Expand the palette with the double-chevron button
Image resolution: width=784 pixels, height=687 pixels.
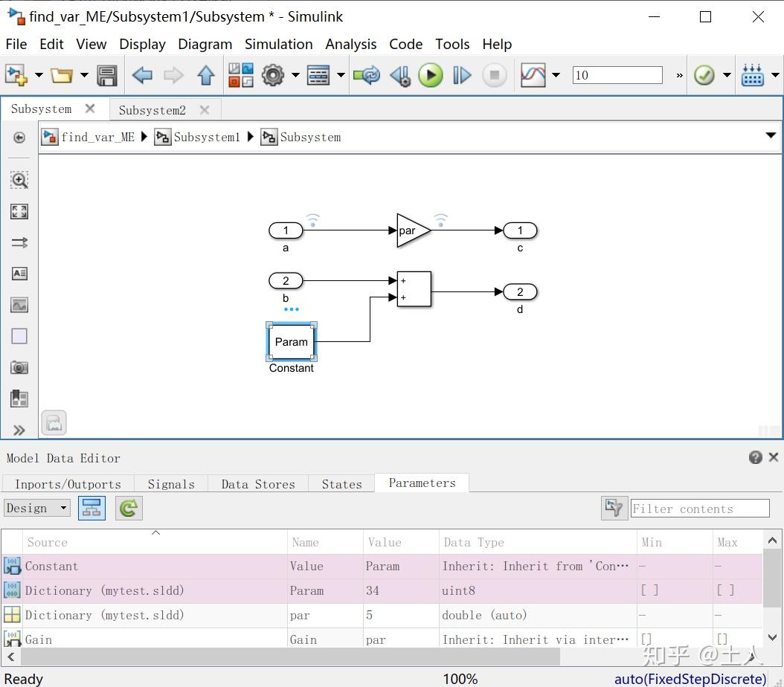pos(19,430)
